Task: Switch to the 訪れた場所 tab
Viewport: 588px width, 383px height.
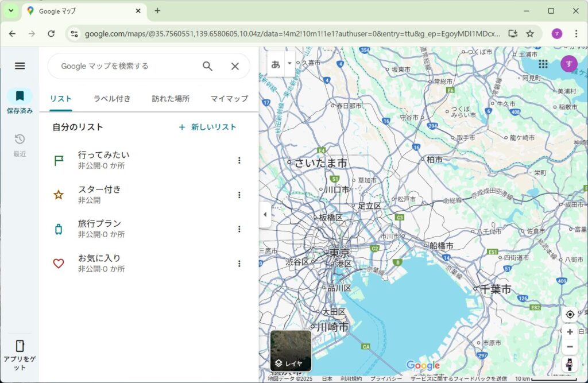Action: pos(171,99)
